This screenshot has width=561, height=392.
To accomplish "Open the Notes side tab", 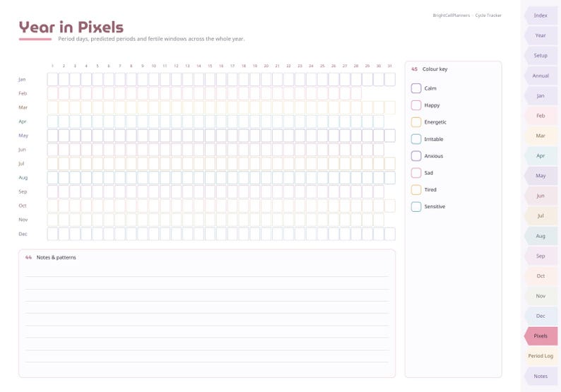I will pyautogui.click(x=541, y=376).
